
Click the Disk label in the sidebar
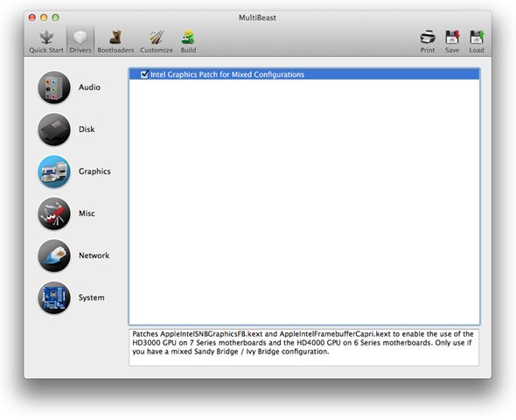point(87,129)
